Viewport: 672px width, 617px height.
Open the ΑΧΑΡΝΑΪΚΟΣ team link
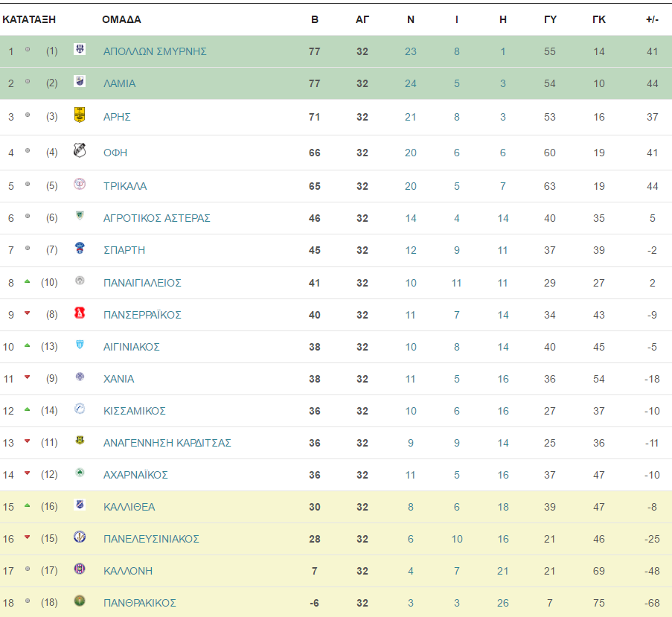(x=135, y=475)
